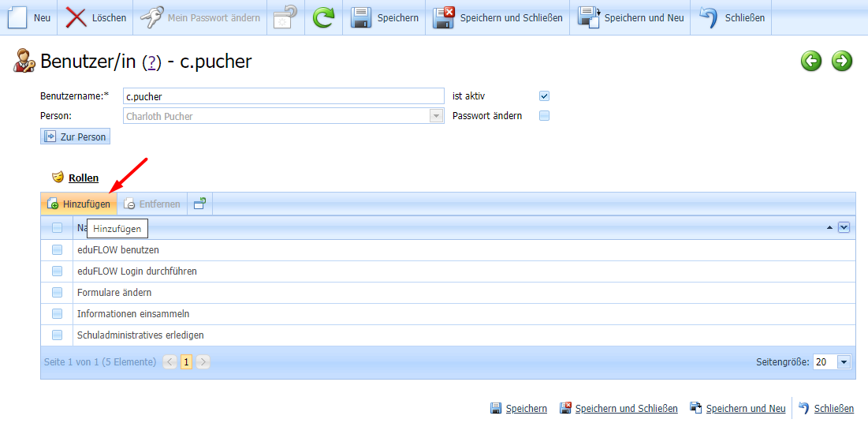Image resolution: width=868 pixels, height=423 pixels.
Task: Go to previous user with green left arrow
Action: coord(811,61)
